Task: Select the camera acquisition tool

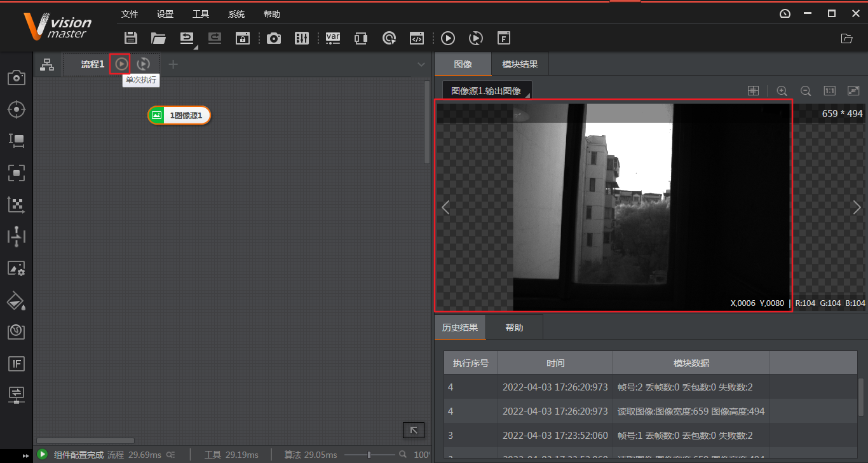Action: pyautogui.click(x=17, y=78)
